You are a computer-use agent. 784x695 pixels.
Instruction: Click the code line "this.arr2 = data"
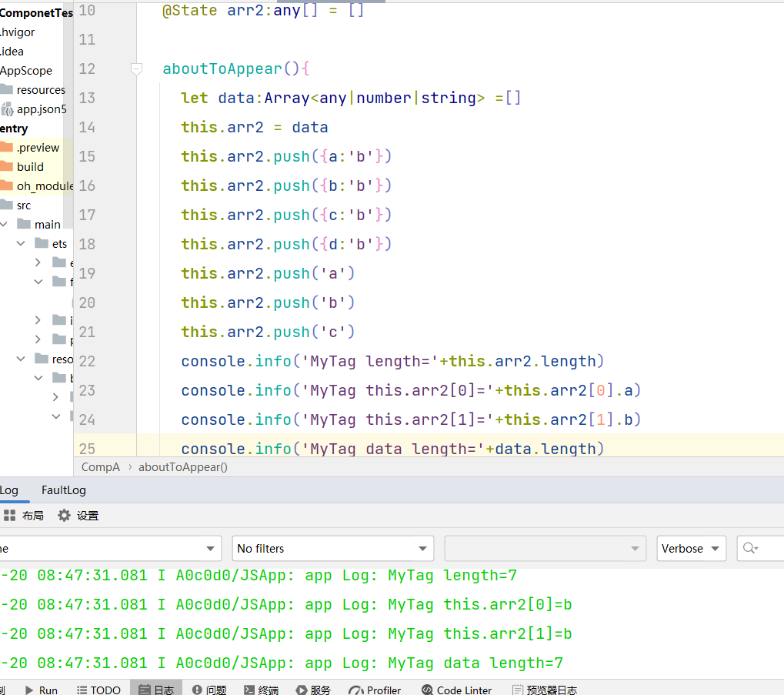click(255, 127)
